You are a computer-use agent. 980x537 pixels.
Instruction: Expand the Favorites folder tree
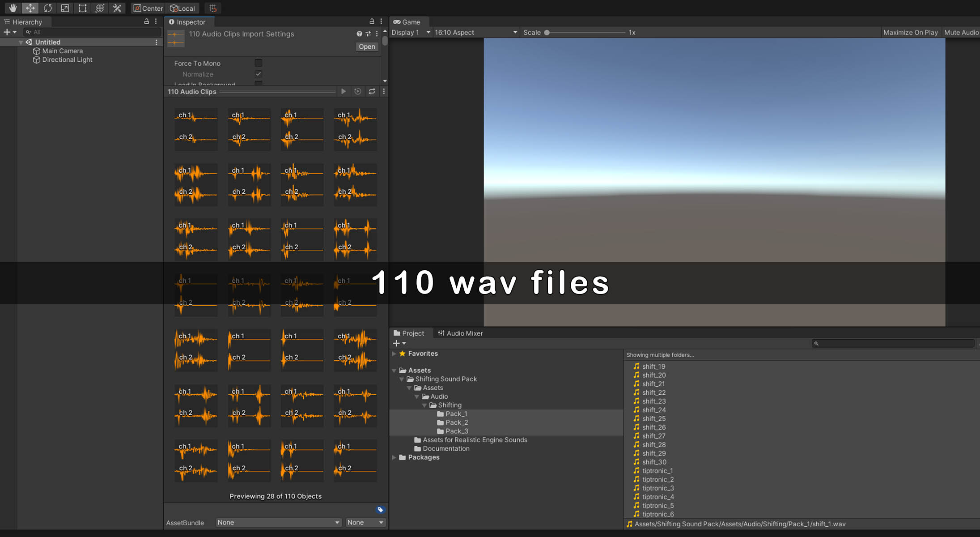click(394, 354)
